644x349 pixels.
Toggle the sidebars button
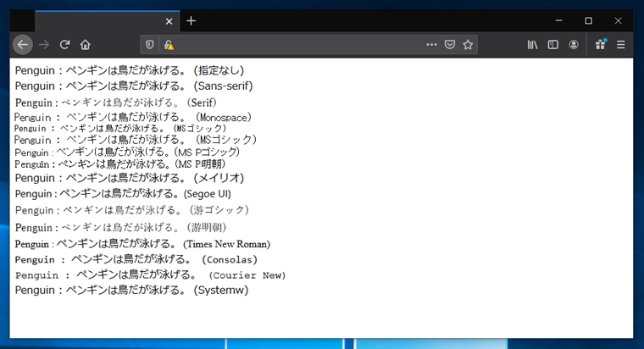553,45
